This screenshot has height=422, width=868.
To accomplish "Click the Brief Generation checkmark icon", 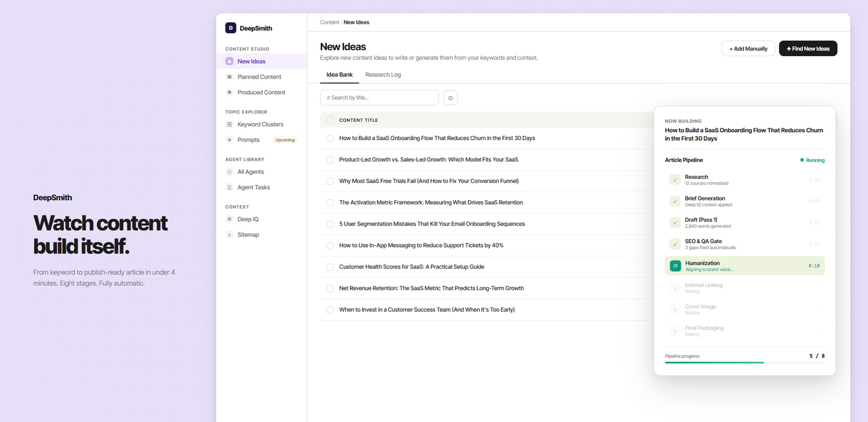I will pos(675,201).
